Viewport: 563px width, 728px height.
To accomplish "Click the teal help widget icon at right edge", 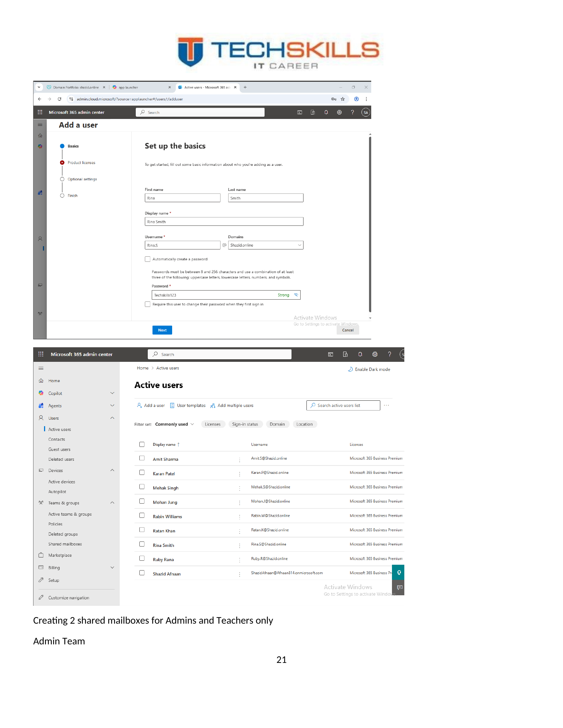I will coord(399,573).
